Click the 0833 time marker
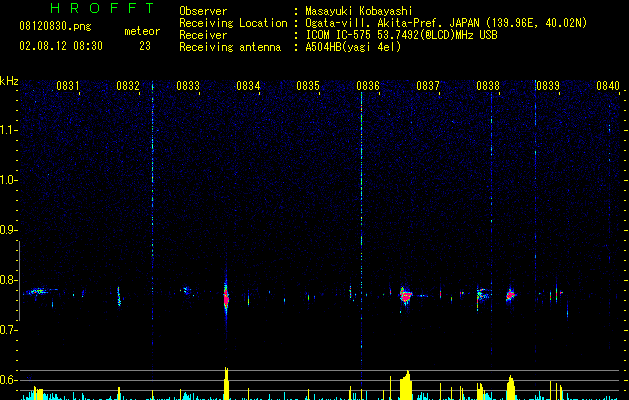629x400 pixels. point(188,86)
